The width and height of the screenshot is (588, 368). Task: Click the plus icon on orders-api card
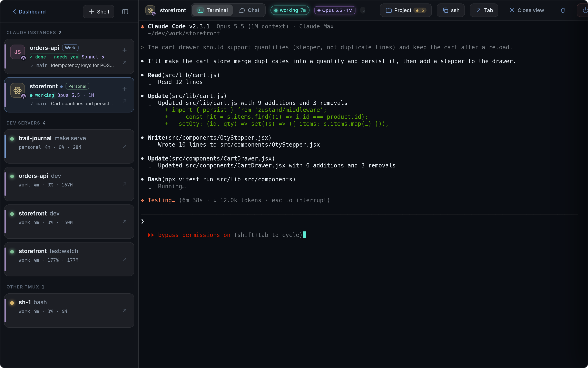point(124,50)
